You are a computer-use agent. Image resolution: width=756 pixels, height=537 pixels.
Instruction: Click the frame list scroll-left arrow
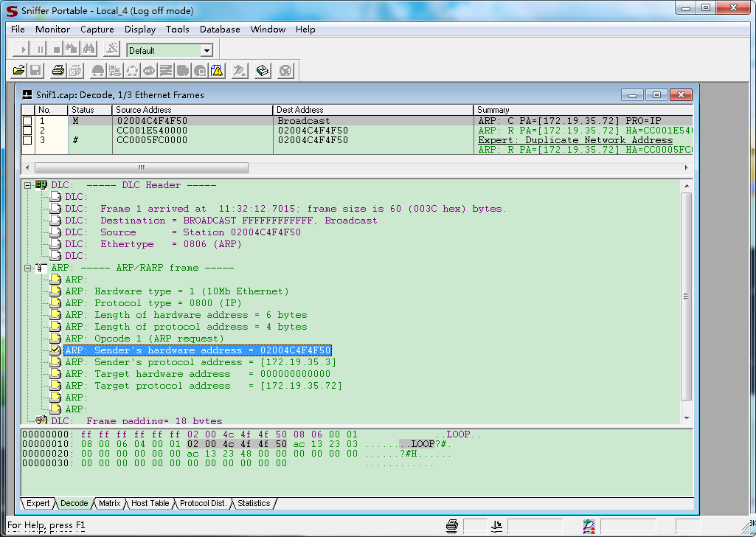click(27, 167)
